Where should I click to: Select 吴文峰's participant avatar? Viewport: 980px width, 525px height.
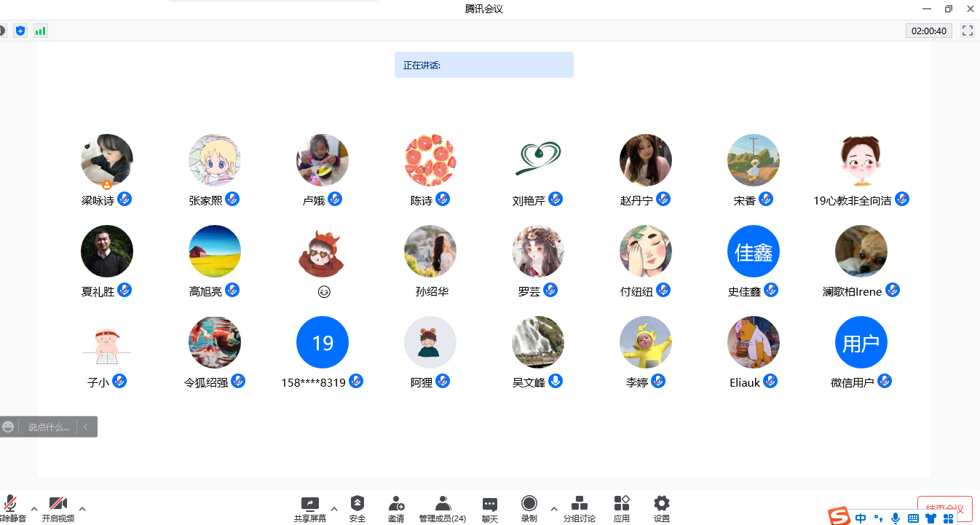pyautogui.click(x=538, y=342)
